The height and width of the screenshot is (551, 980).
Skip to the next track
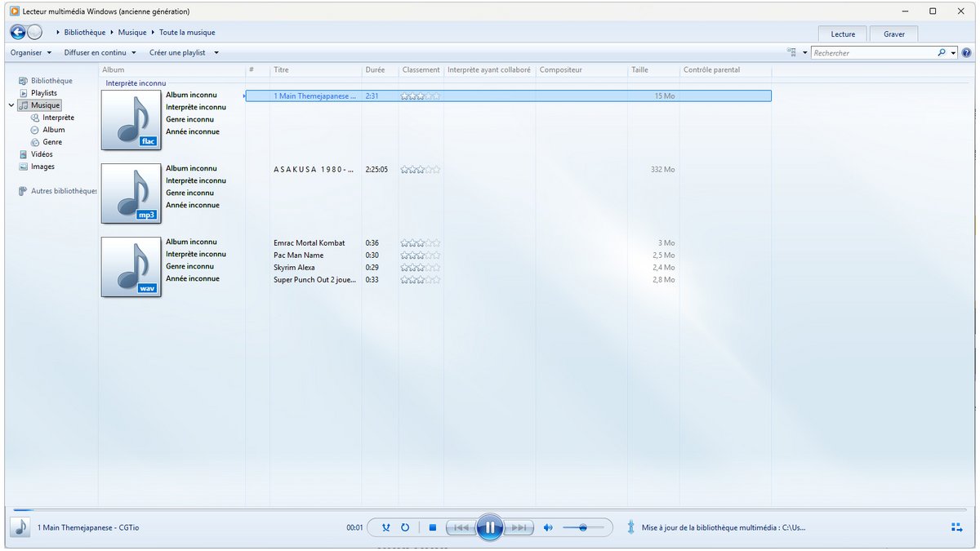coord(519,527)
